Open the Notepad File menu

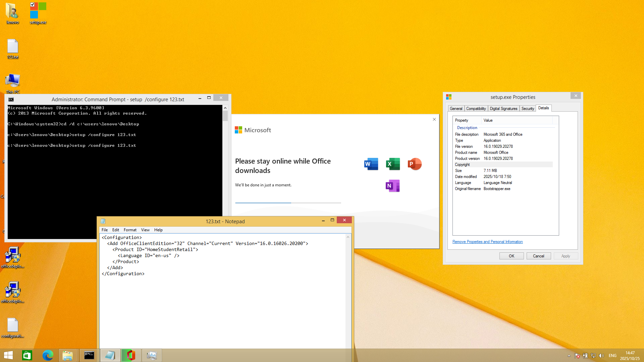[105, 230]
